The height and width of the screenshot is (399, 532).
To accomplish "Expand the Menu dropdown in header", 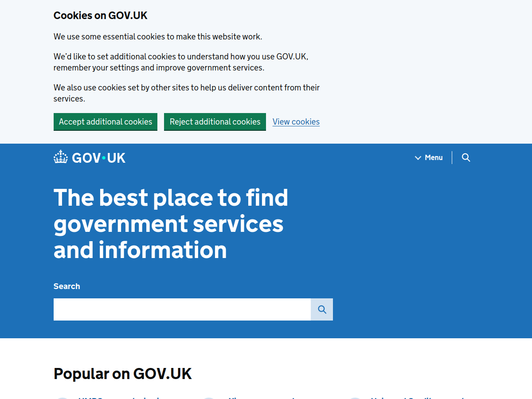I will coord(429,157).
